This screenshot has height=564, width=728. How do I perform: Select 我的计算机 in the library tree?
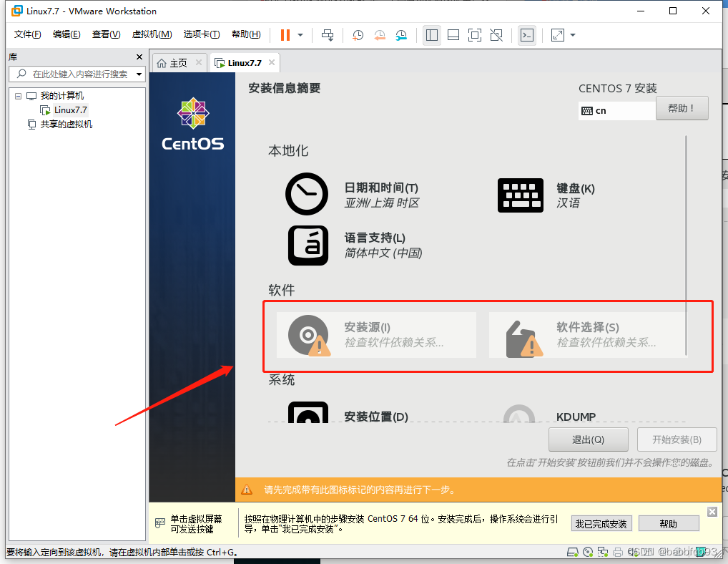(x=62, y=96)
